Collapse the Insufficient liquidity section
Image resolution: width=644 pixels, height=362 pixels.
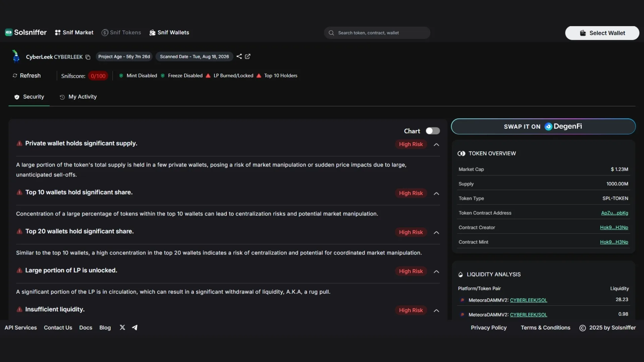pos(436,310)
